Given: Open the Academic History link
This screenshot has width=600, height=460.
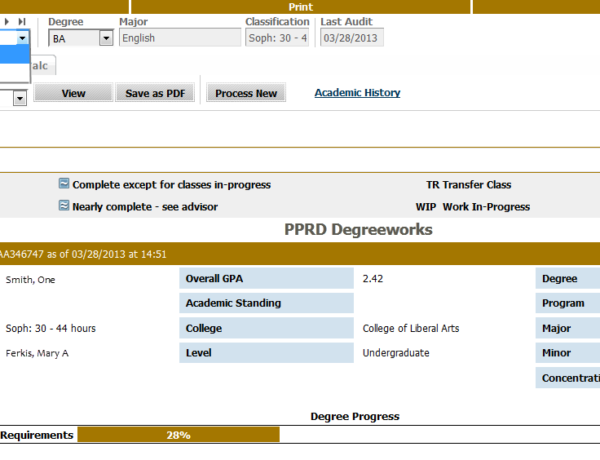Looking at the screenshot, I should (357, 93).
